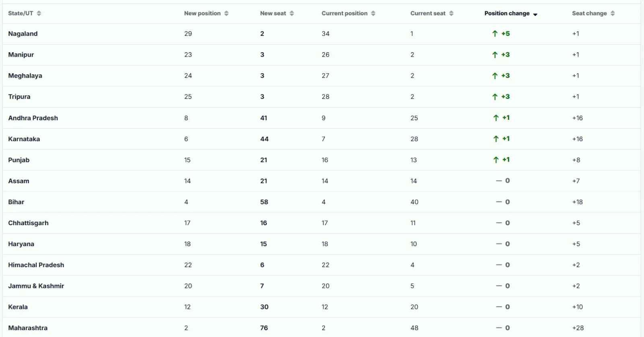The width and height of the screenshot is (644, 337).
Task: Click the New seat sort arrows
Action: [292, 13]
